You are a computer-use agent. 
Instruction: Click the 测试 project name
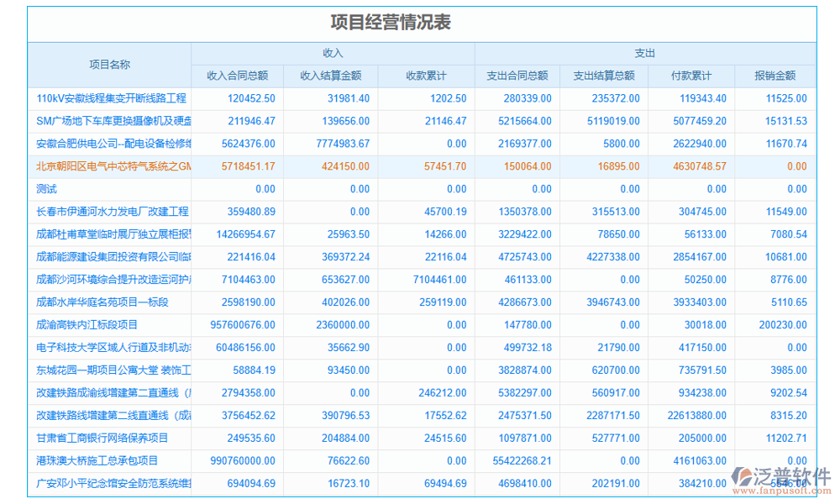tap(47, 189)
